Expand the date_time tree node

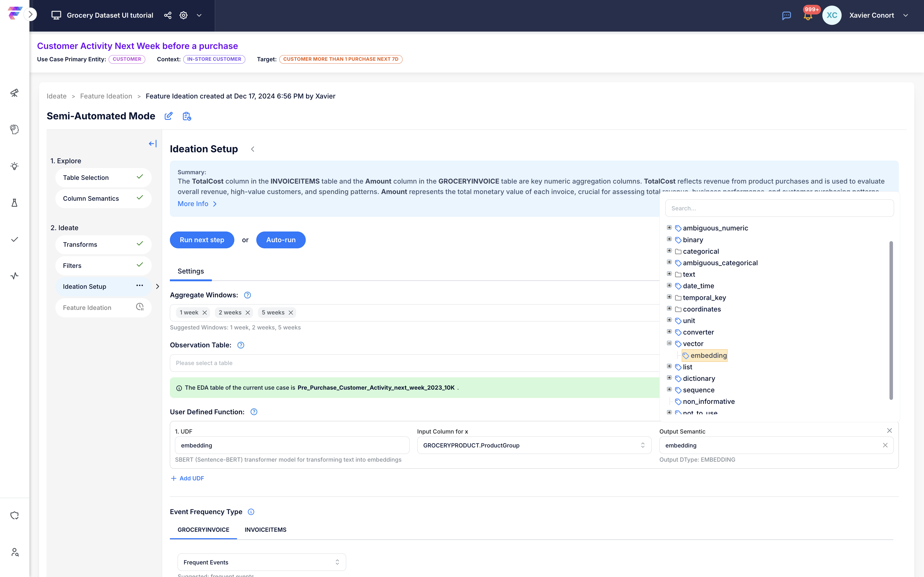coord(669,285)
